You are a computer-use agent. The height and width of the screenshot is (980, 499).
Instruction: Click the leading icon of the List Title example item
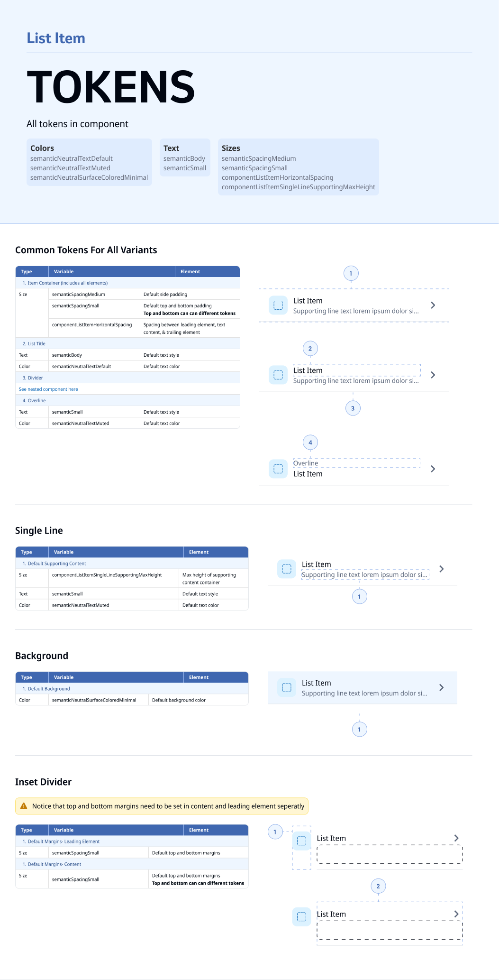(x=278, y=375)
